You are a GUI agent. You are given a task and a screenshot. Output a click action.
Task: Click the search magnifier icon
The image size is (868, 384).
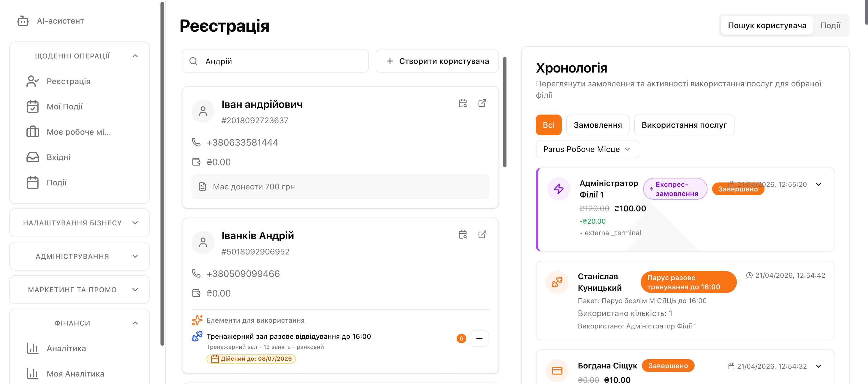[x=193, y=61]
